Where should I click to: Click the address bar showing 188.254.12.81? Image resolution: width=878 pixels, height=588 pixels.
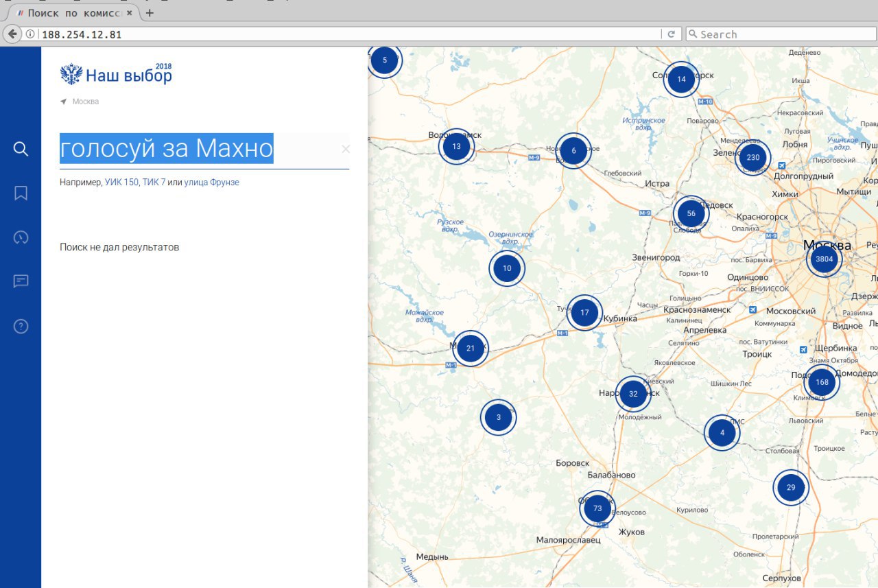[350, 34]
